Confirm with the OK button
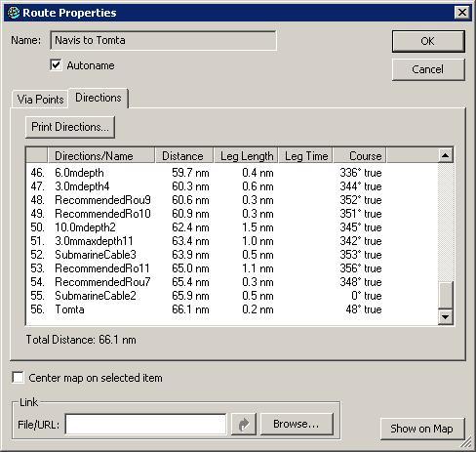The image size is (476, 452). [428, 41]
